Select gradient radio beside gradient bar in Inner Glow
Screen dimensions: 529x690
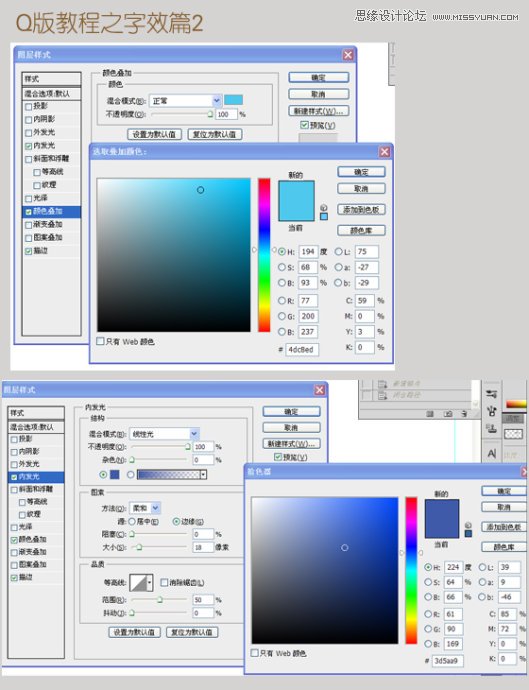(x=130, y=475)
